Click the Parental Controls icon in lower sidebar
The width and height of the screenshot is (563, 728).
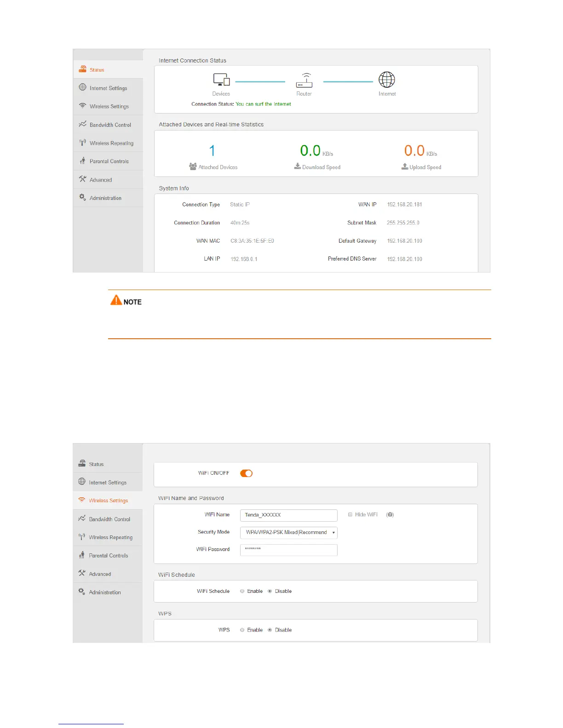pyautogui.click(x=82, y=555)
